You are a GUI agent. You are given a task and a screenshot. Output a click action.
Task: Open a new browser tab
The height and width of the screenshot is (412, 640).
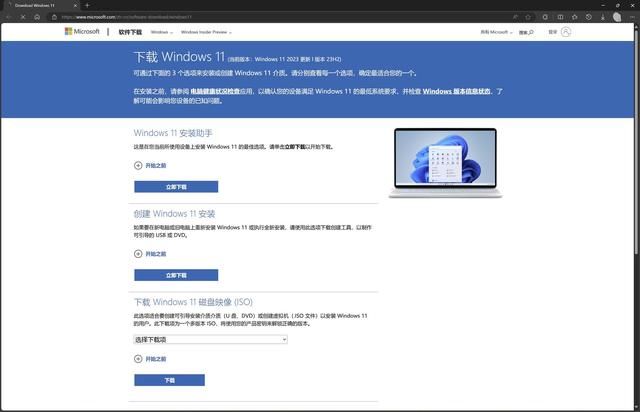tap(87, 5)
